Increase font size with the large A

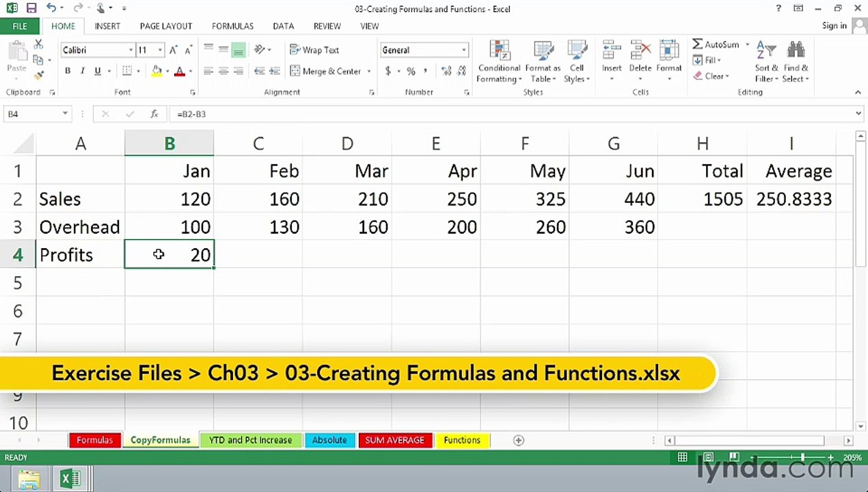(174, 50)
